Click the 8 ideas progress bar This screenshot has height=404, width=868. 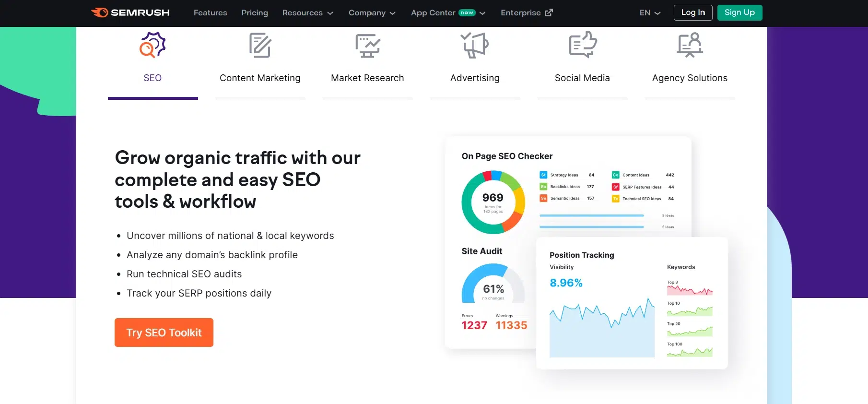pyautogui.click(x=591, y=216)
